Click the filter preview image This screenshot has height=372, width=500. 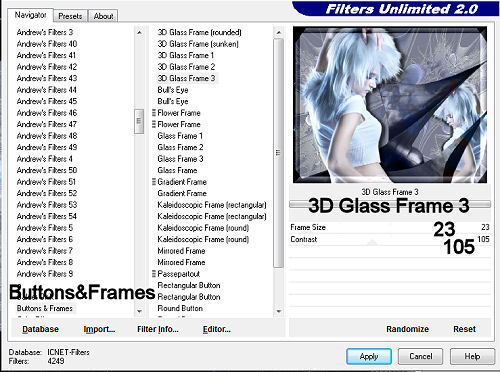390,105
